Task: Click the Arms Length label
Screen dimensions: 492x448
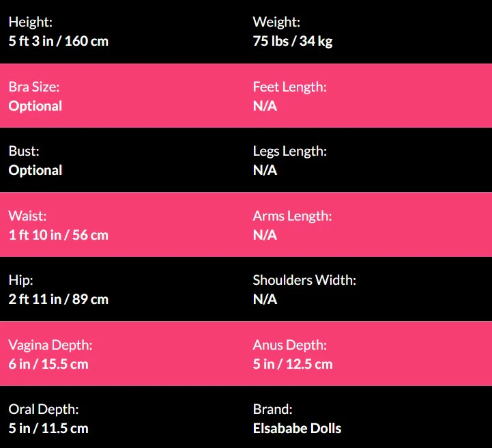Action: pyautogui.click(x=292, y=216)
